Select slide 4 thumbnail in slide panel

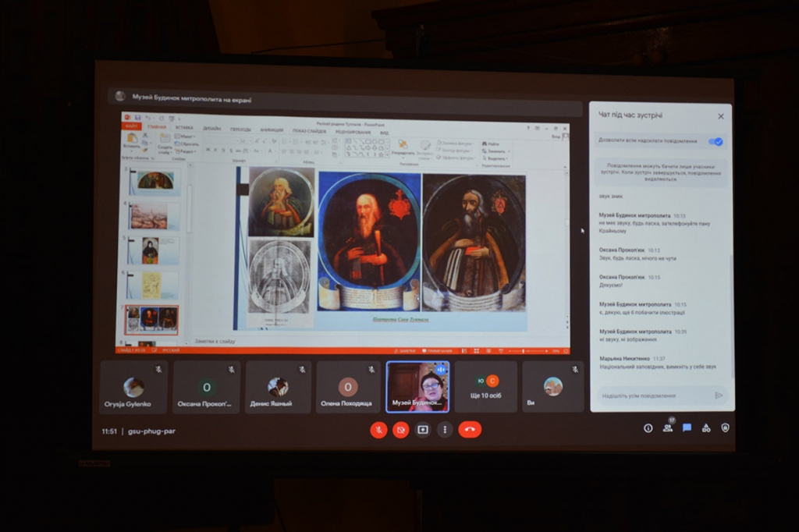coord(154,216)
